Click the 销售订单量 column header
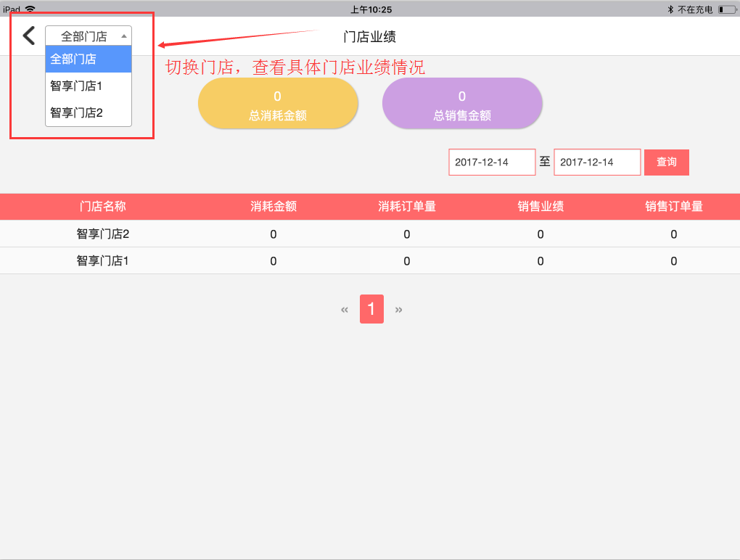The height and width of the screenshot is (560, 740). [674, 207]
